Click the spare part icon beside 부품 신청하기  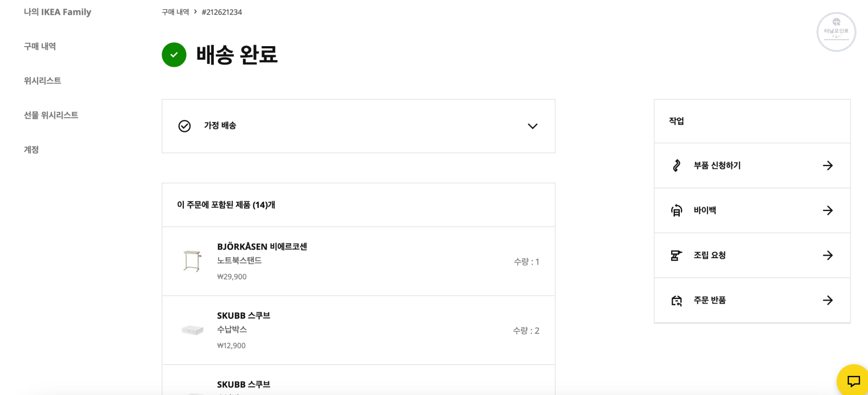pos(676,165)
